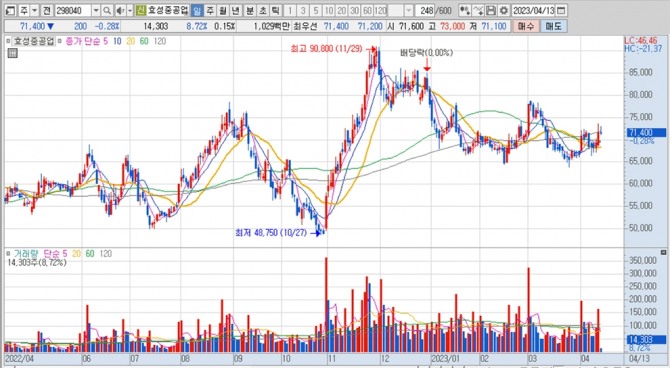Click the 매도 sell button
The height and width of the screenshot is (368, 670).
[553, 26]
